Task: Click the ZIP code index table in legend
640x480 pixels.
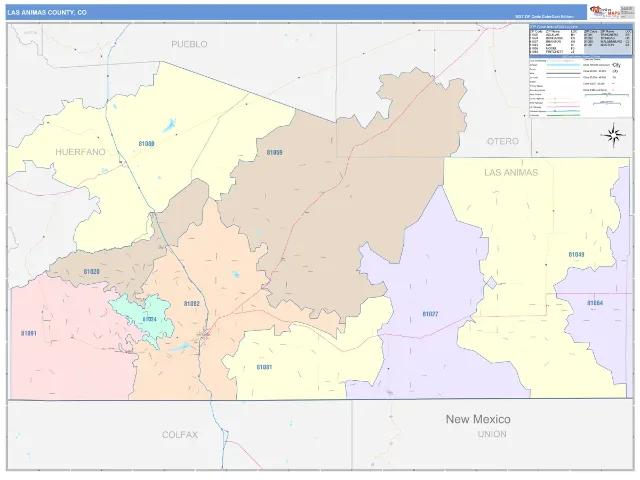Action: click(x=580, y=41)
